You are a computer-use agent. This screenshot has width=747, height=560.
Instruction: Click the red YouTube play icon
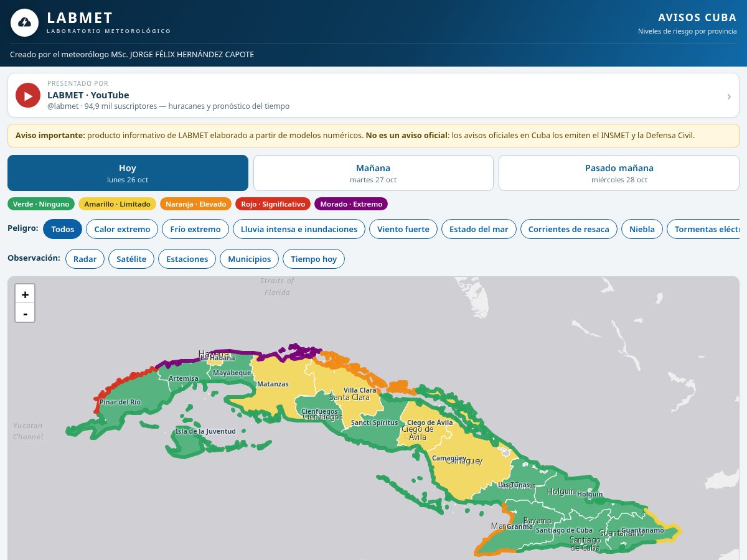(28, 95)
